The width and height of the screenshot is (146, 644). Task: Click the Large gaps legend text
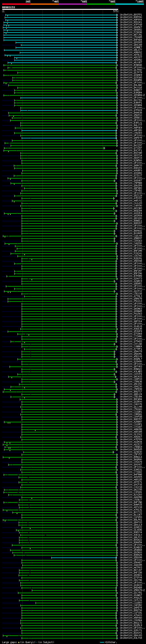pyautogui.click(x=28, y=642)
